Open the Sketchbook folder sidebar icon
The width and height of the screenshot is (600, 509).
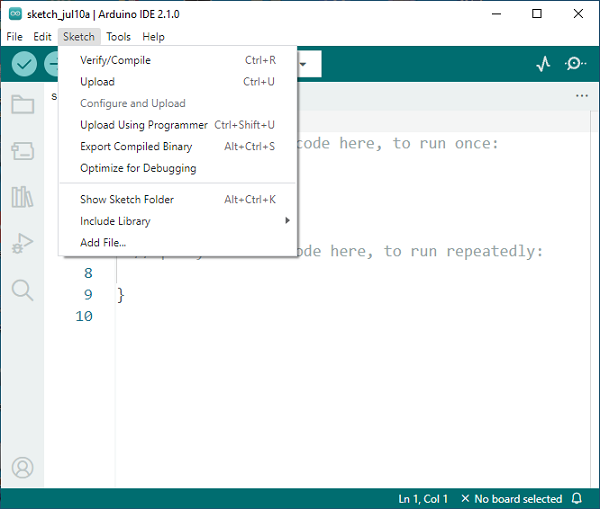[x=23, y=104]
